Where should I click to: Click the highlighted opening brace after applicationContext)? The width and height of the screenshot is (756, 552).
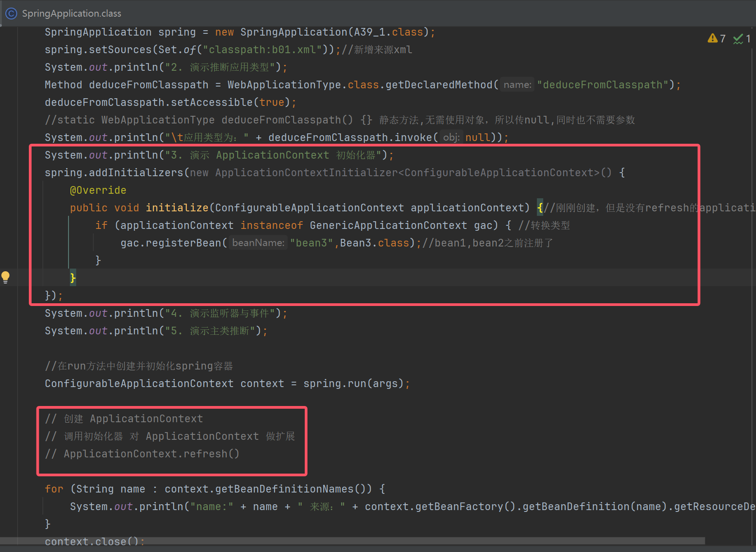(x=540, y=208)
